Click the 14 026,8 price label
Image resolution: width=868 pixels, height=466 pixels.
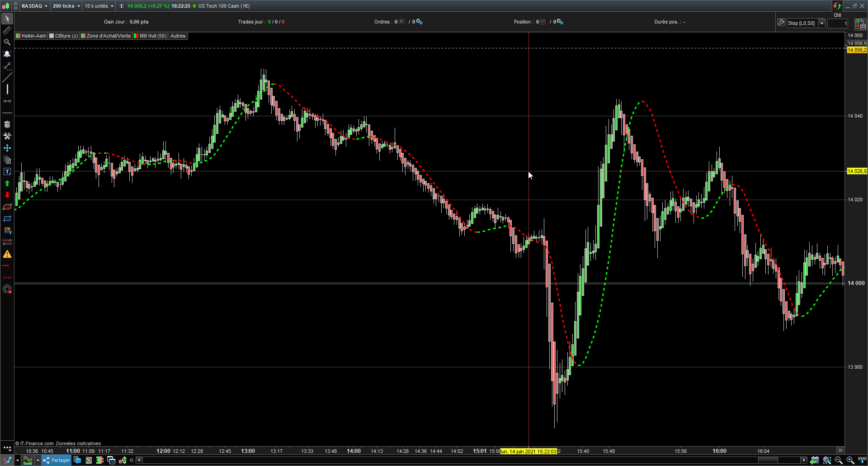857,171
